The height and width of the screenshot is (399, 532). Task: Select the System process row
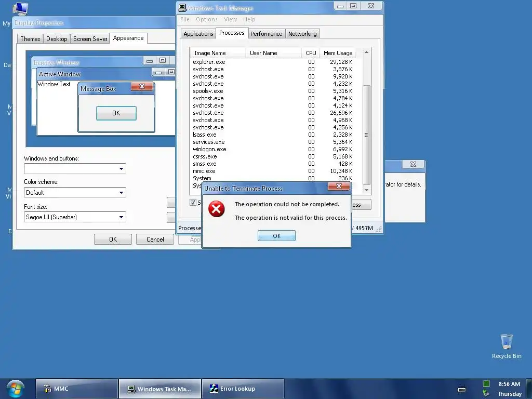[273, 178]
